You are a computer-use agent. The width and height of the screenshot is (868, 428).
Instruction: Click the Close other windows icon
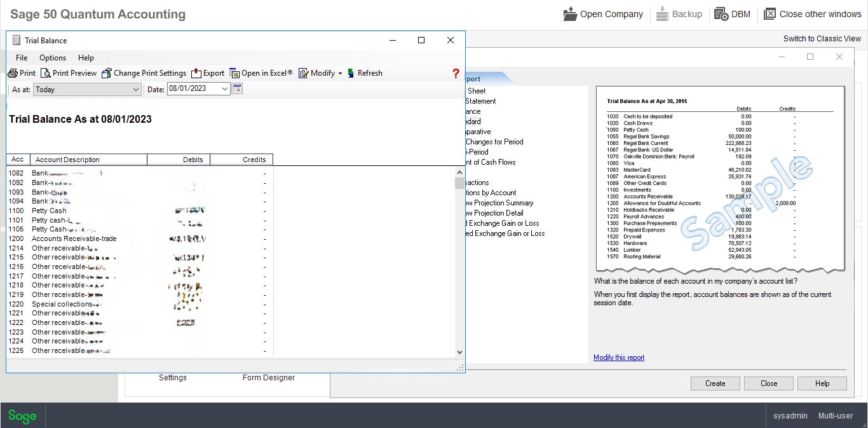click(x=812, y=13)
